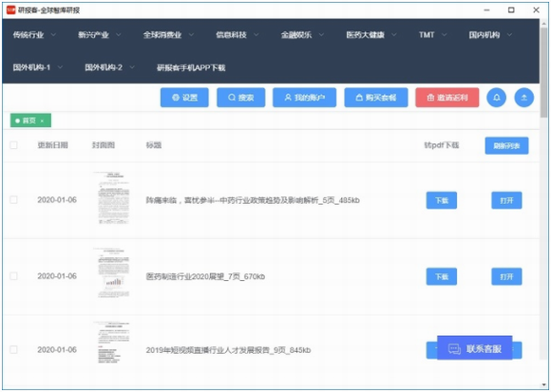551x392 pixels.
Task: Open the TMT menu item
Action: pos(432,35)
